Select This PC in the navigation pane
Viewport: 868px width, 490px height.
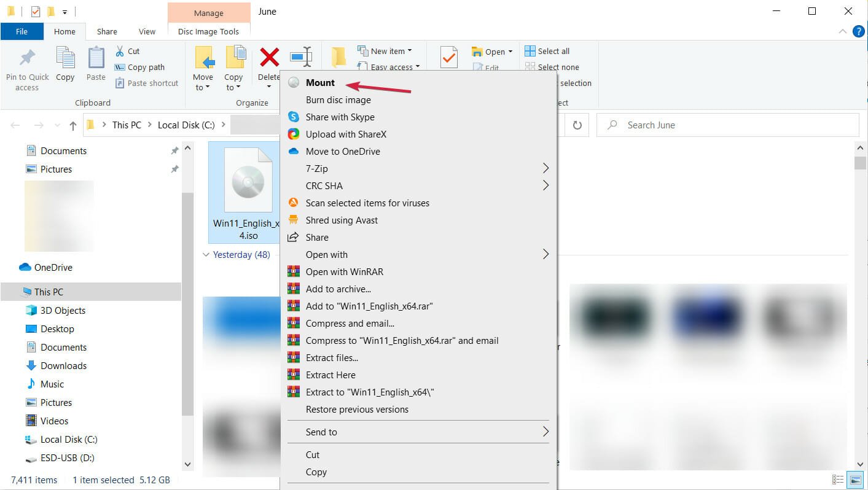pyautogui.click(x=91, y=292)
